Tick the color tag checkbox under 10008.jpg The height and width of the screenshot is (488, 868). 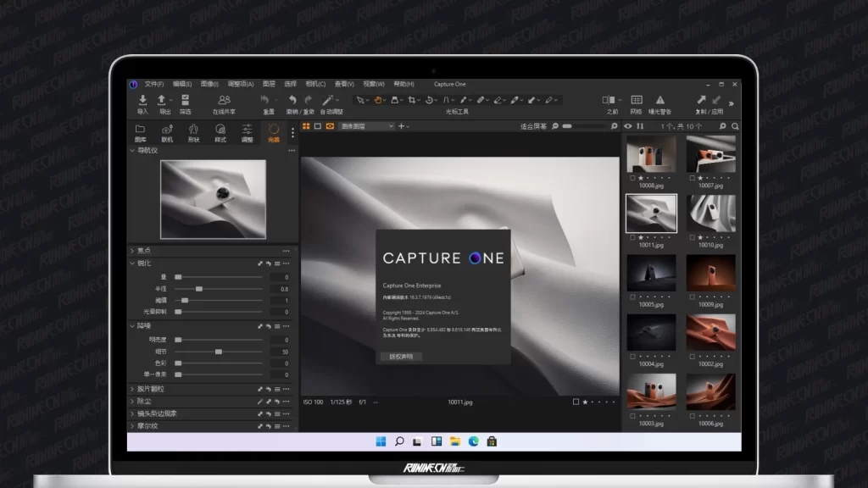click(632, 179)
